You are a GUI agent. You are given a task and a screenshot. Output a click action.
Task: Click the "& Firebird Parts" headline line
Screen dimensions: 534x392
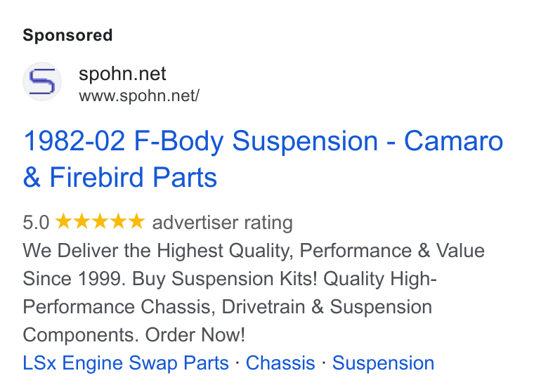coord(120,177)
